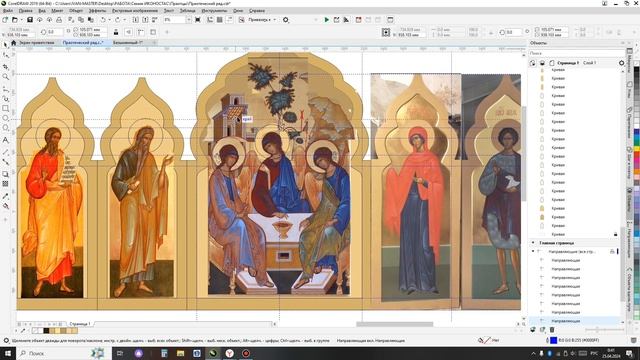Screen dimensions: 640x360
Task: Select the Connector tool
Action: (5, 162)
